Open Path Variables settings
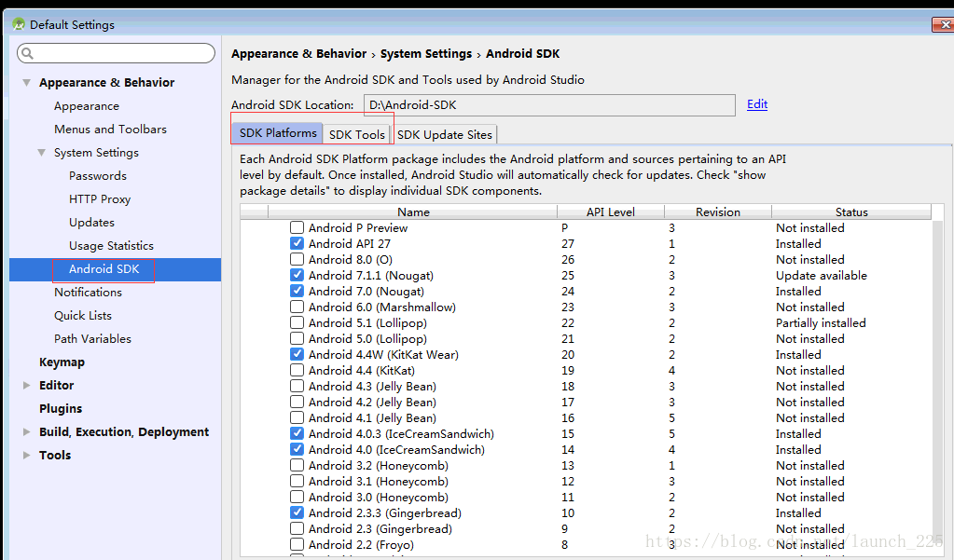 point(92,338)
